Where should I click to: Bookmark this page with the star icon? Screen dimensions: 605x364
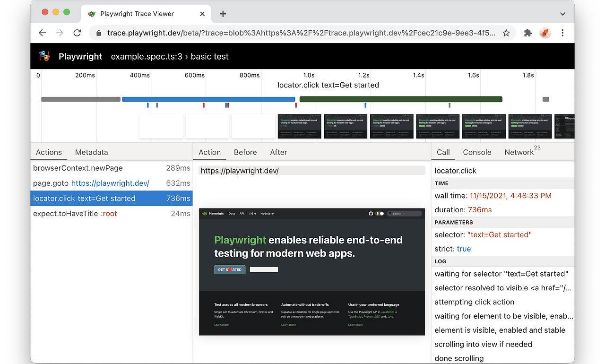[506, 33]
